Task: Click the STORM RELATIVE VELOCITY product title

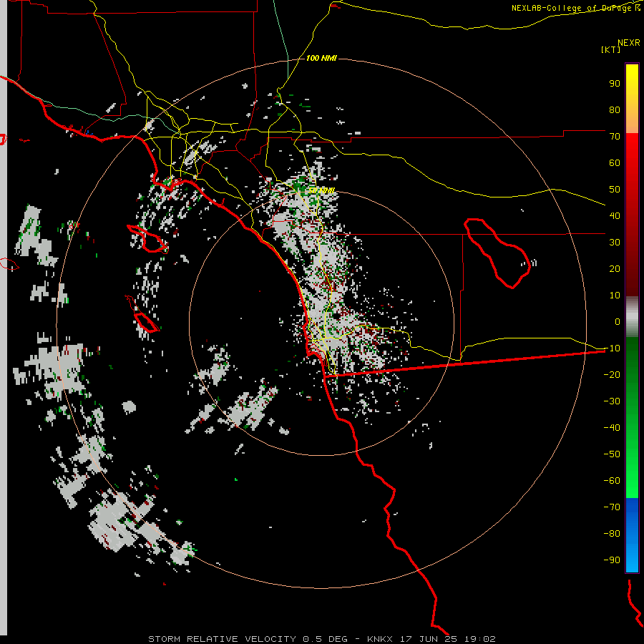Action: coord(222,639)
